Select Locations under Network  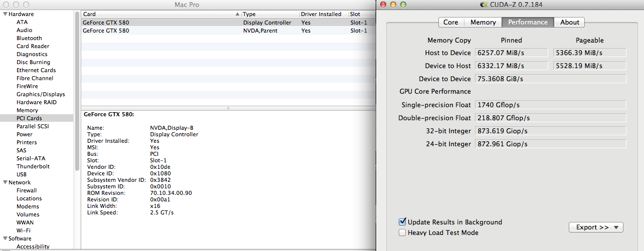(x=29, y=198)
